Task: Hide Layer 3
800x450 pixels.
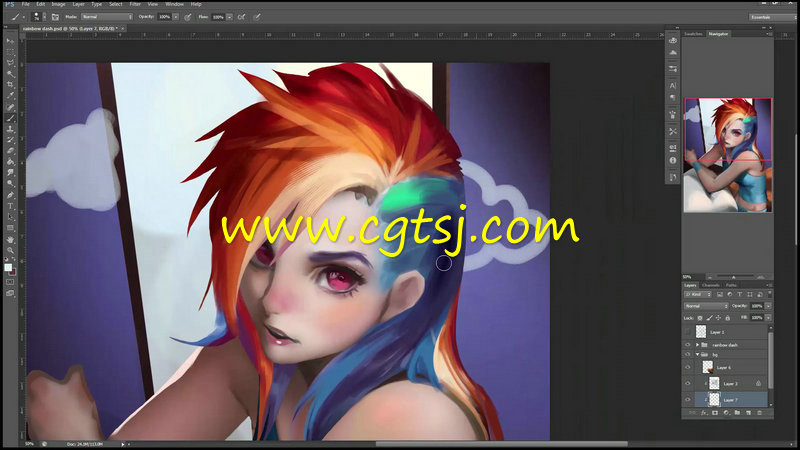Action: (x=688, y=384)
